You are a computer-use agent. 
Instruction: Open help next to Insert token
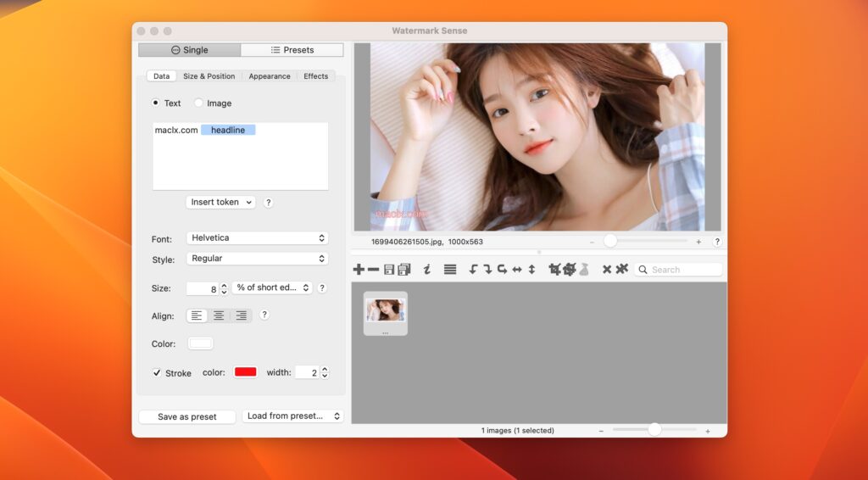269,203
